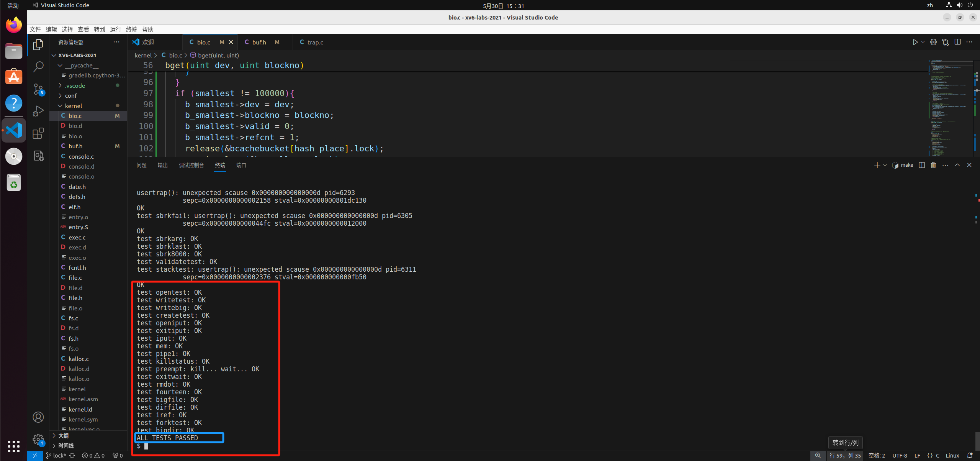980x461 pixels.
Task: Open editor More Actions ellipsis
Action: 969,42
